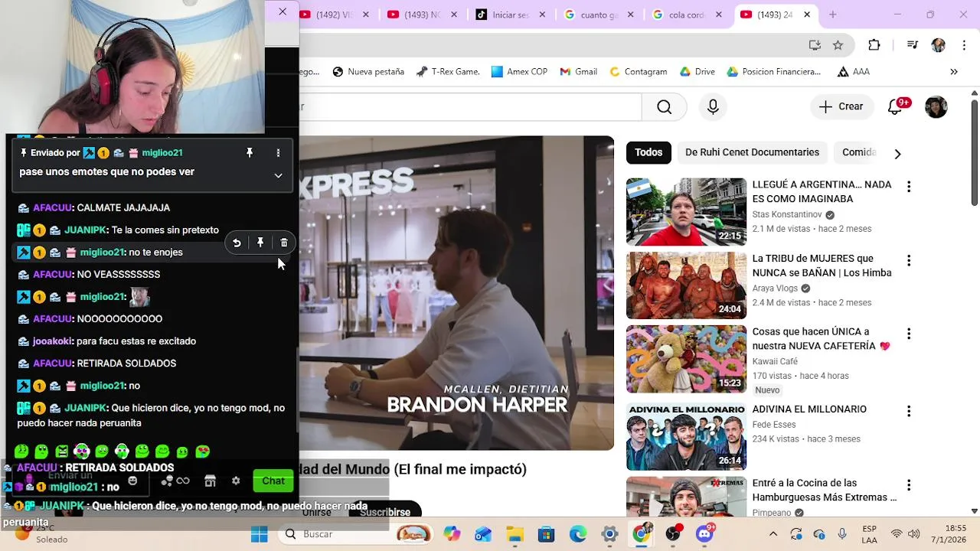Open emoji picker smiley in chat input
980x551 pixels.
click(x=132, y=481)
